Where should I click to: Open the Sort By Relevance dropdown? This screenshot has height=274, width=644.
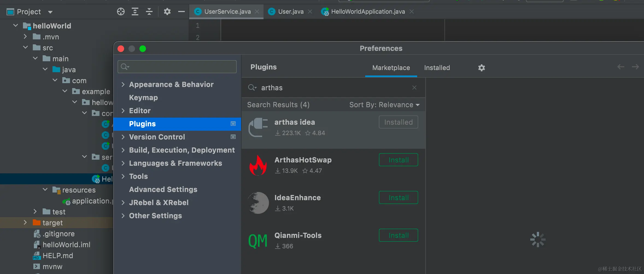click(x=384, y=105)
